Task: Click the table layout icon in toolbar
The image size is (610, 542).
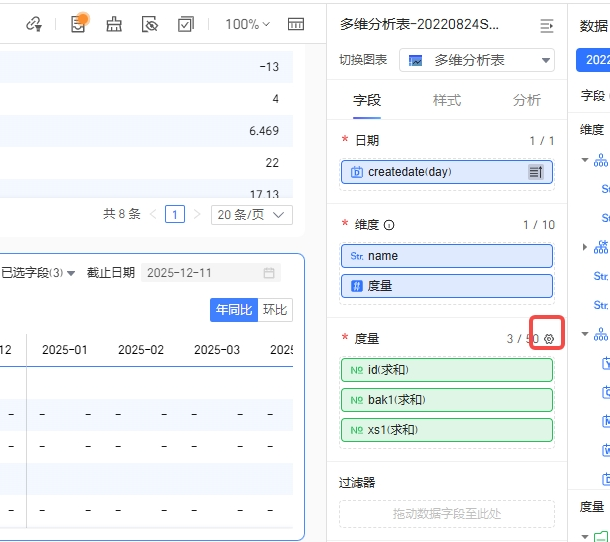Action: click(x=296, y=24)
